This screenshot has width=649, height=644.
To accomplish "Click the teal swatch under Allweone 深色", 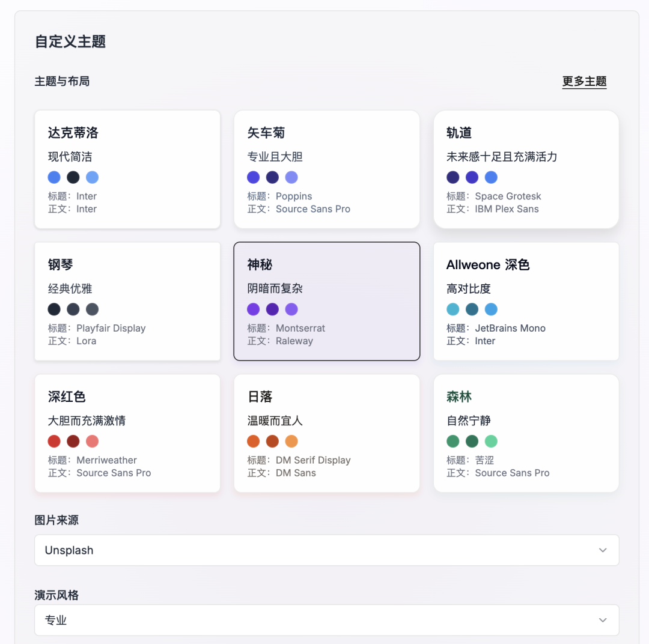I will click(x=452, y=309).
